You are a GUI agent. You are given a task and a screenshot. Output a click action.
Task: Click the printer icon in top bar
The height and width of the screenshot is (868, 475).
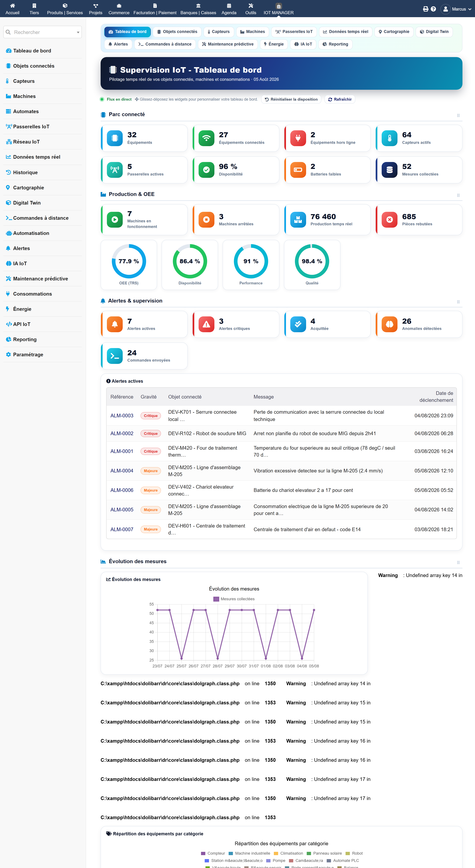click(x=426, y=9)
